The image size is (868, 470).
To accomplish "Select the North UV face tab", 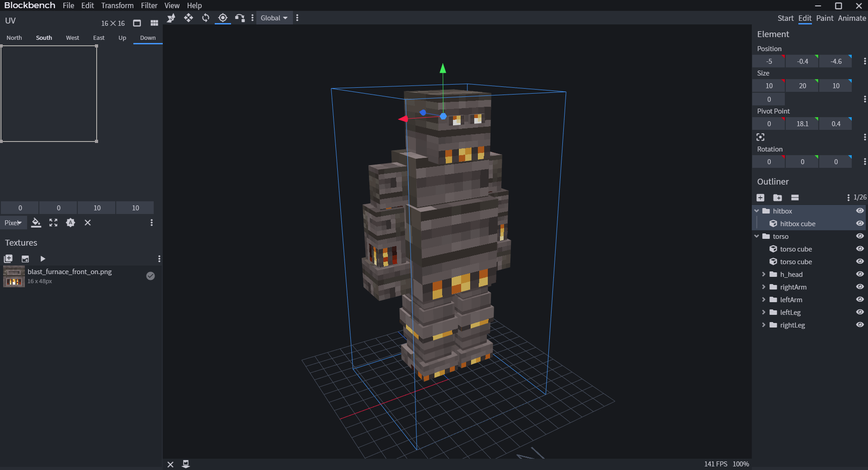I will pyautogui.click(x=14, y=38).
